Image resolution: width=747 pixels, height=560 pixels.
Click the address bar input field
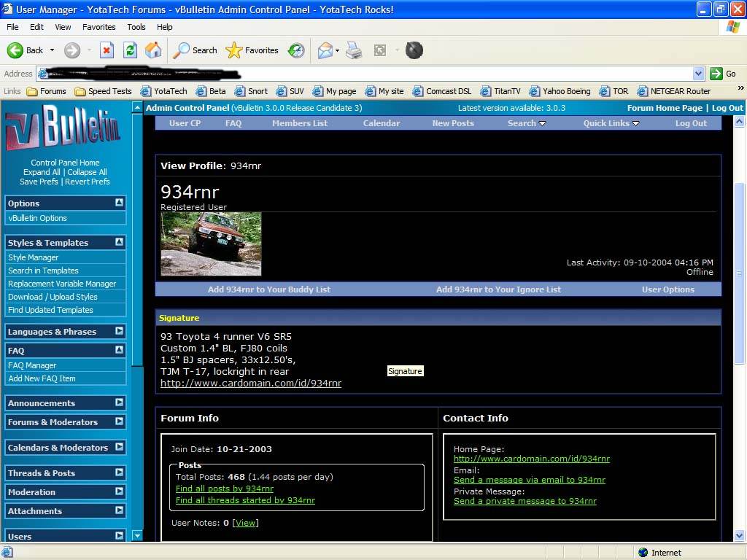(x=365, y=74)
